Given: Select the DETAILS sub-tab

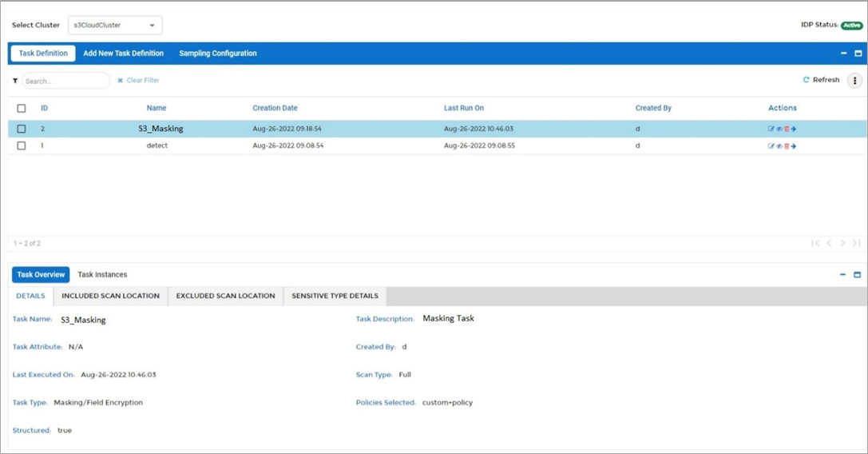Looking at the screenshot, I should pos(30,296).
